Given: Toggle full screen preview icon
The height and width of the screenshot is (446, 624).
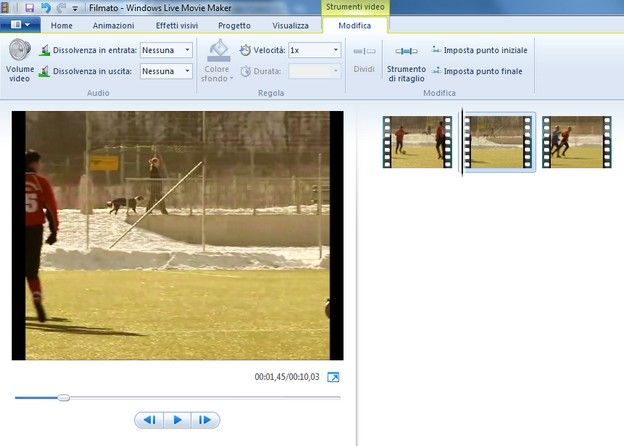Looking at the screenshot, I should point(333,377).
